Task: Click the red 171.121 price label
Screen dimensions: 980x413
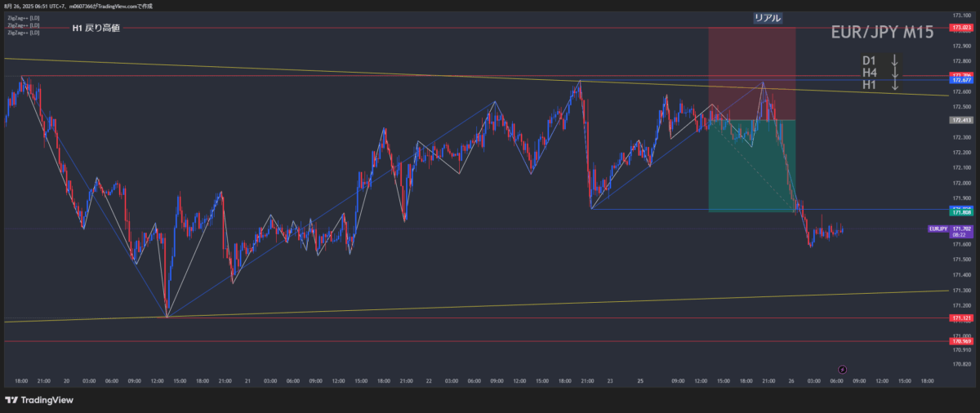Action: (x=960, y=317)
